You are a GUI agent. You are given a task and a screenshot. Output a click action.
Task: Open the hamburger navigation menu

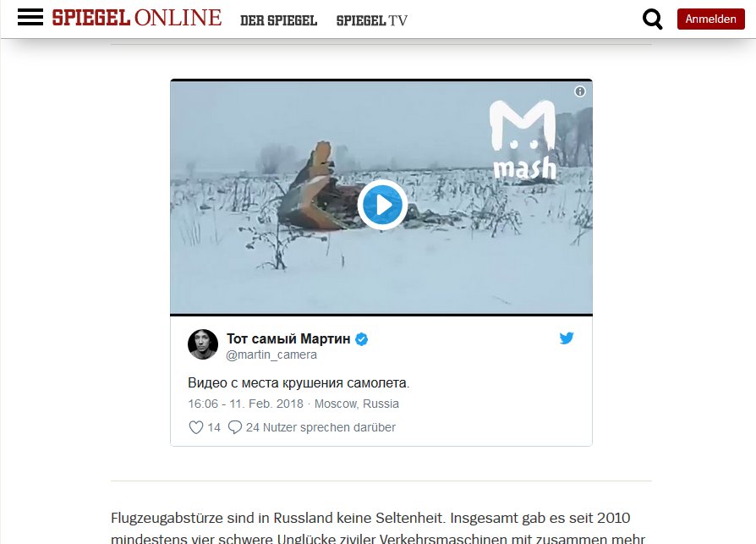click(x=30, y=18)
